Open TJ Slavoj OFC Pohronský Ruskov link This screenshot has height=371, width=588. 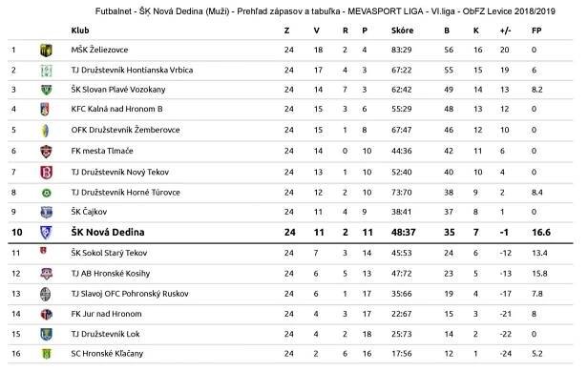coord(130,294)
